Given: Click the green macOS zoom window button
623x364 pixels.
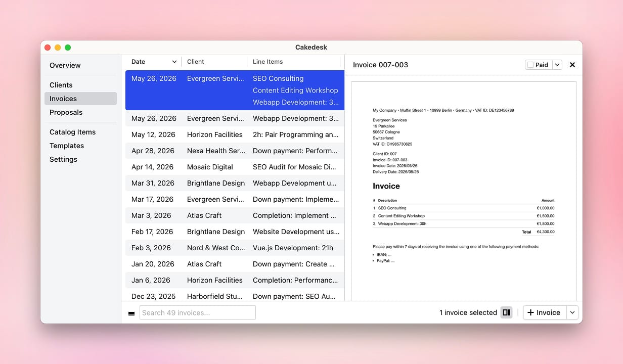Looking at the screenshot, I should tap(68, 48).
